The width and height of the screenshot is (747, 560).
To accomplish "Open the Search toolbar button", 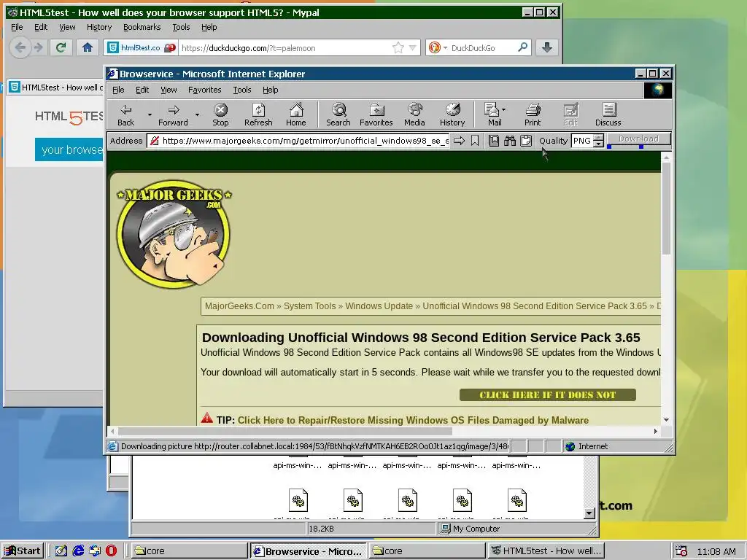I will click(338, 115).
